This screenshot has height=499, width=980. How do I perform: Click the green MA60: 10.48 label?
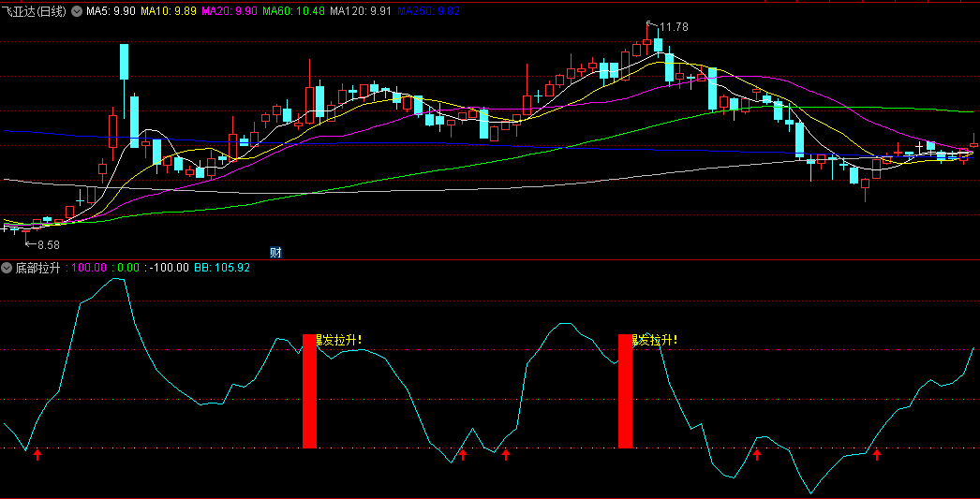[x=294, y=11]
